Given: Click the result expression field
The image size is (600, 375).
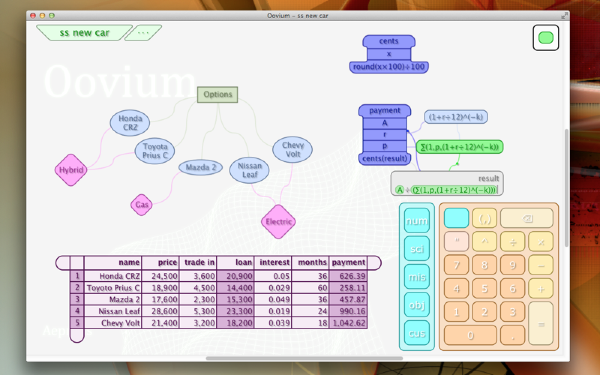Looking at the screenshot, I should (x=447, y=190).
